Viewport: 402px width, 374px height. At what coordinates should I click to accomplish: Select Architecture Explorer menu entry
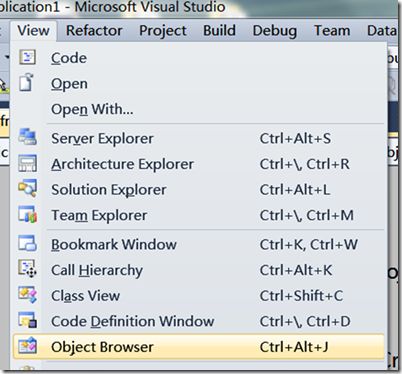click(199, 164)
